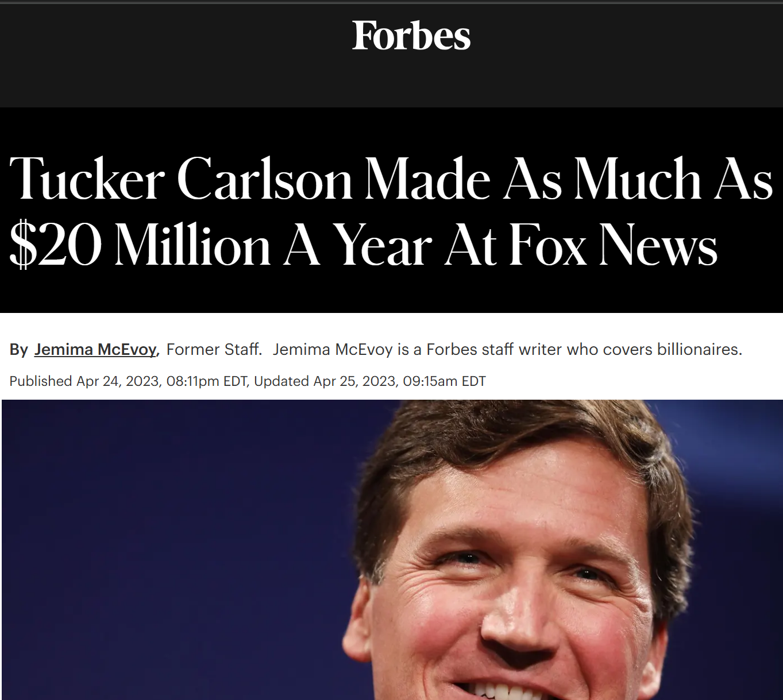Click the "09:15am EDT" update time
The image size is (783, 700).
444,381
